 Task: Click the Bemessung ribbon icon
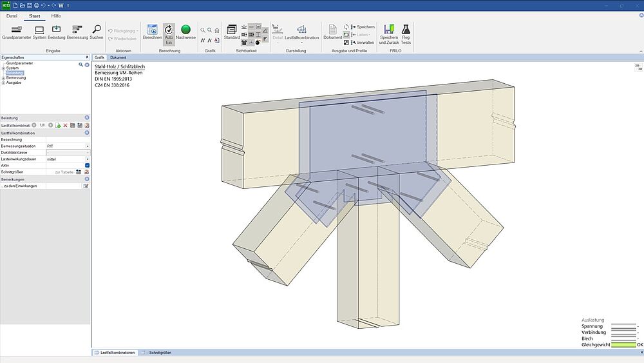click(x=77, y=31)
